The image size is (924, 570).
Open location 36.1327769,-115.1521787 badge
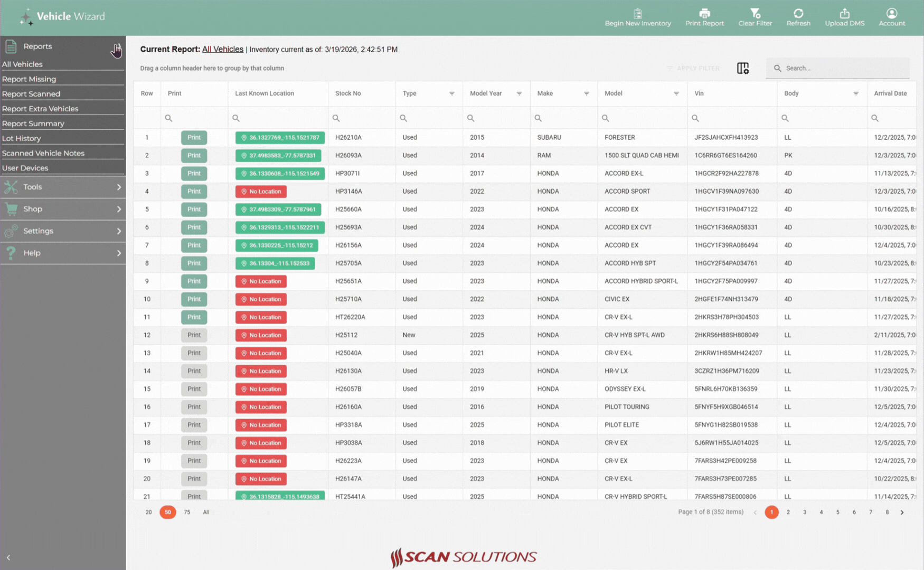(x=280, y=137)
